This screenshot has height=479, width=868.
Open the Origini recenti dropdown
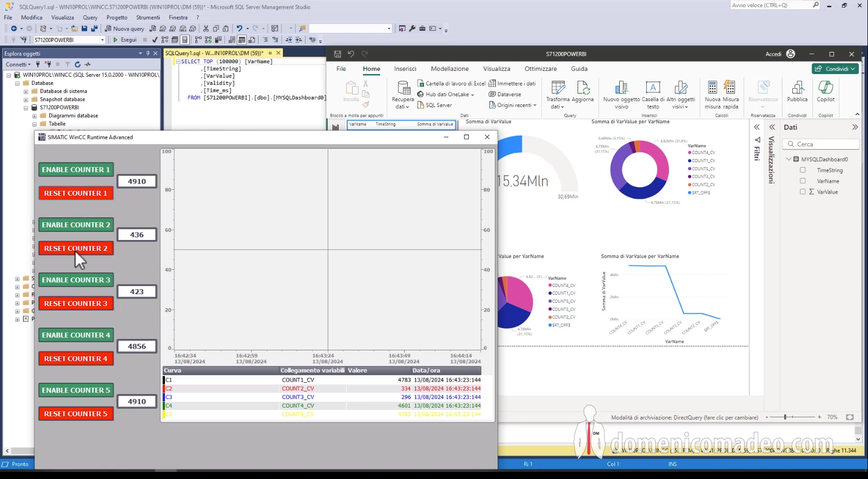tap(513, 105)
